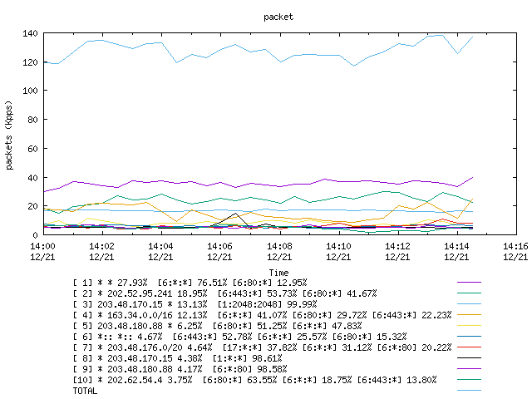Click the y-axis tick value 80
Viewport: 532px width, 399px height.
pos(33,120)
